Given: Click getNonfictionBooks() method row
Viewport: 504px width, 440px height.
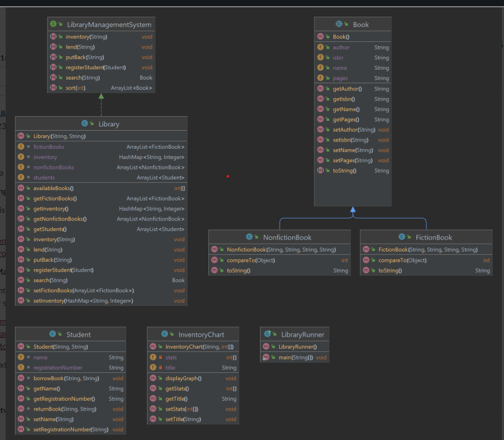Looking at the screenshot, I should [x=101, y=219].
